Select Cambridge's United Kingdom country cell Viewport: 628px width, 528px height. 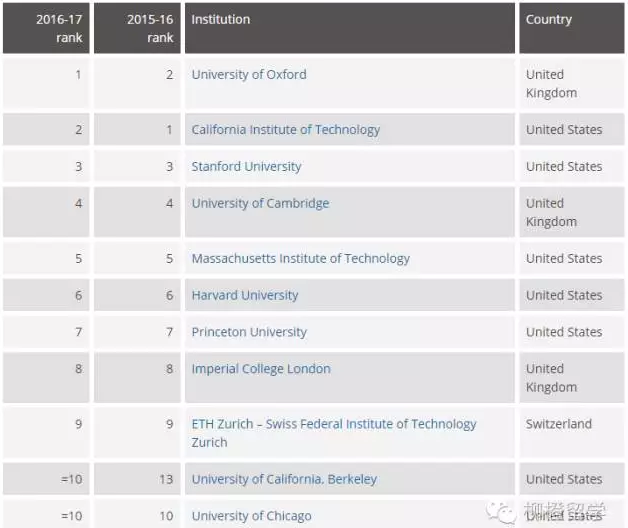[x=572, y=212]
